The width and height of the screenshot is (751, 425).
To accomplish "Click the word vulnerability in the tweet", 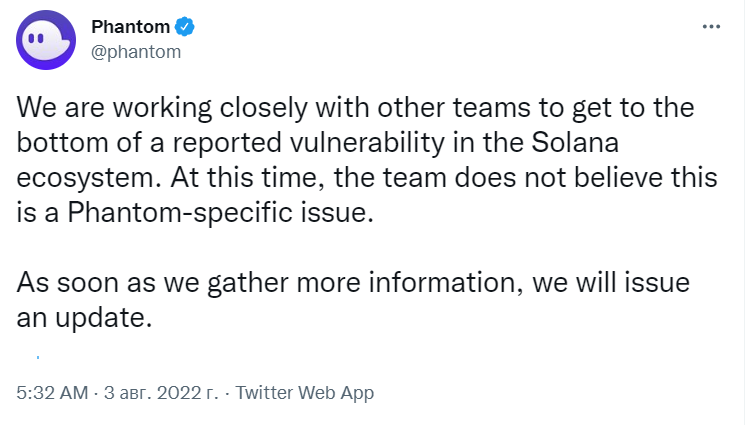I will coord(367,143).
